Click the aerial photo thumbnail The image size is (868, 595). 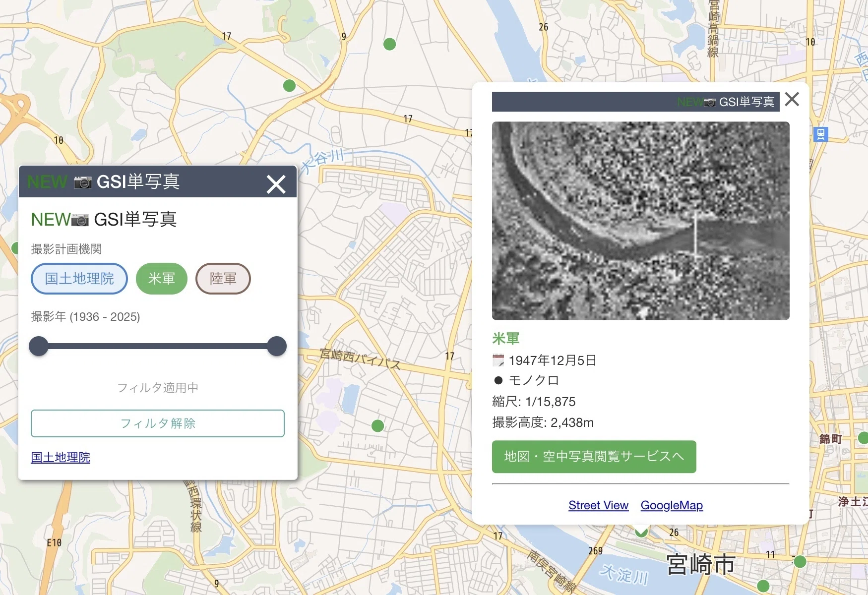[641, 221]
